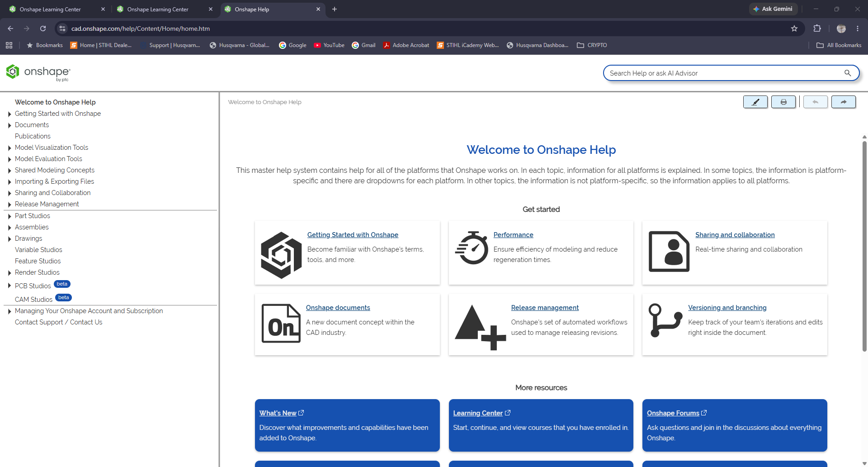Follow the Performance link
The image size is (868, 467).
point(513,235)
